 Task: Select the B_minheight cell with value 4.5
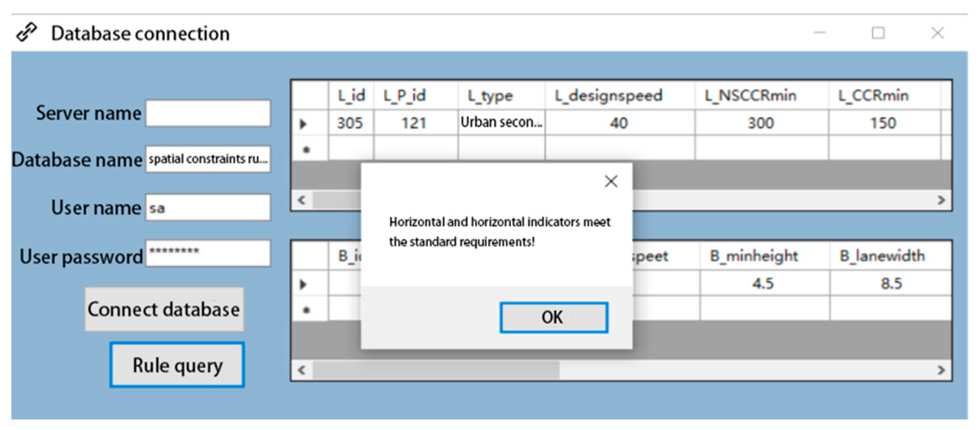[x=763, y=284]
